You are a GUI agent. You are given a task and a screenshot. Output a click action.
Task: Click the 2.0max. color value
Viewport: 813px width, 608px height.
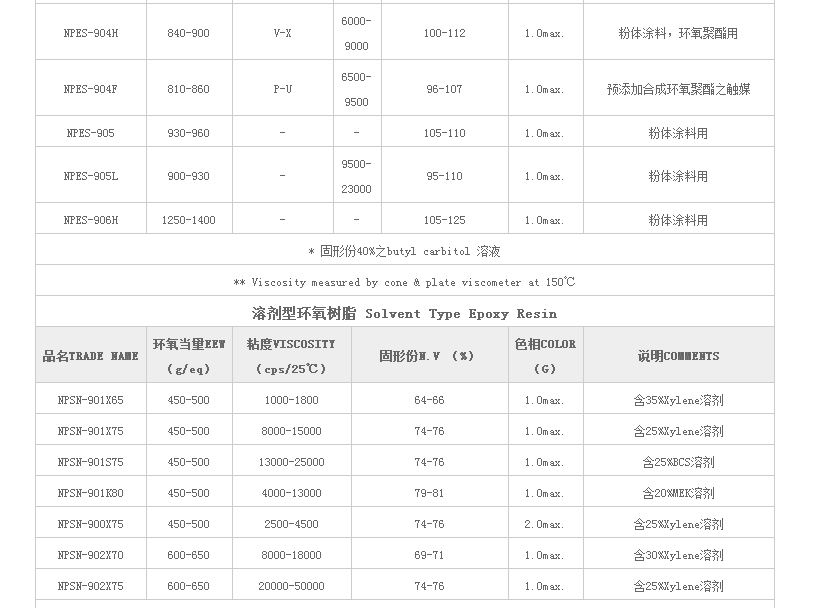coord(545,524)
